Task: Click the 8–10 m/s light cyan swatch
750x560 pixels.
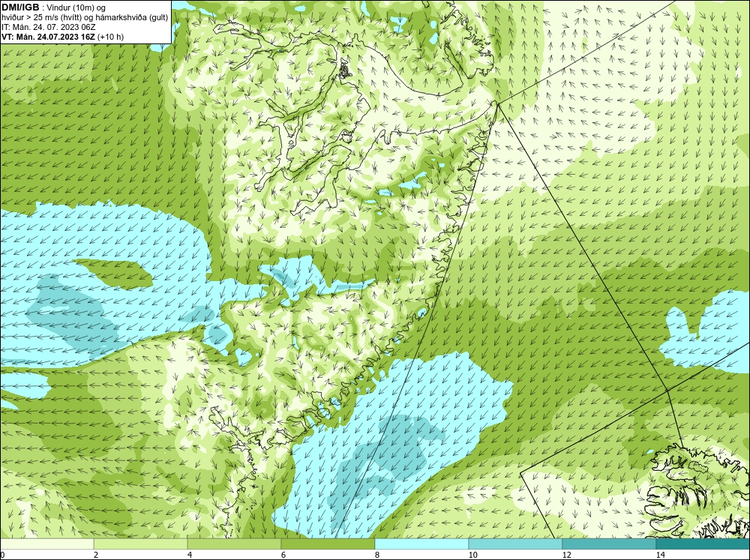Action: [x=421, y=544]
